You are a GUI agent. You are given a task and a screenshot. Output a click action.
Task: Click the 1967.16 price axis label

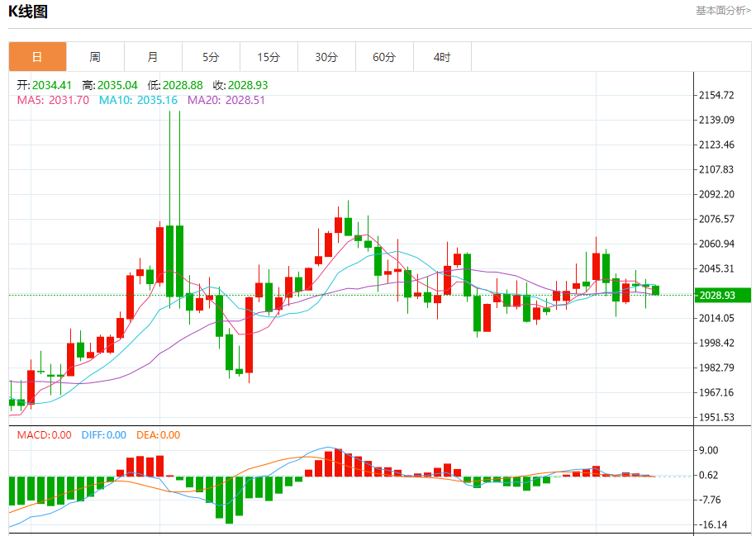(x=716, y=392)
